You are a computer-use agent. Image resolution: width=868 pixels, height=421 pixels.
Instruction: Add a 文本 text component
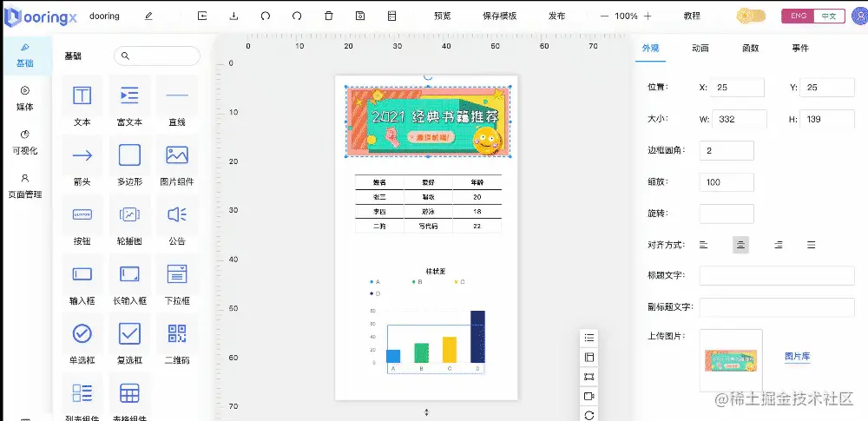[82, 103]
